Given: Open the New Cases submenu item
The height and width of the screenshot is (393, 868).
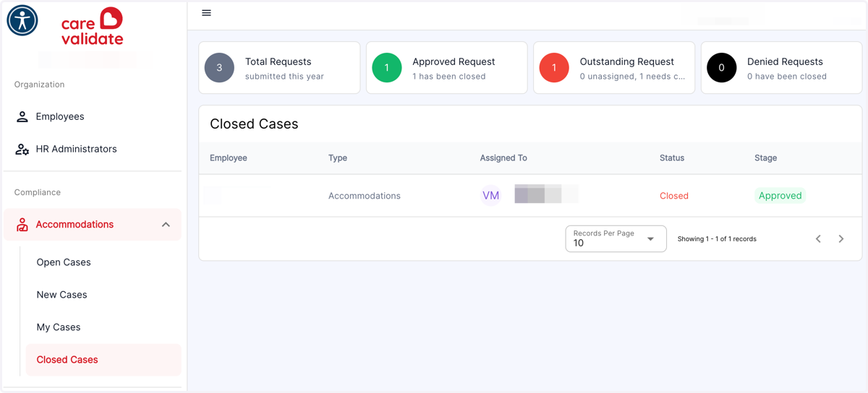Looking at the screenshot, I should [x=103, y=295].
